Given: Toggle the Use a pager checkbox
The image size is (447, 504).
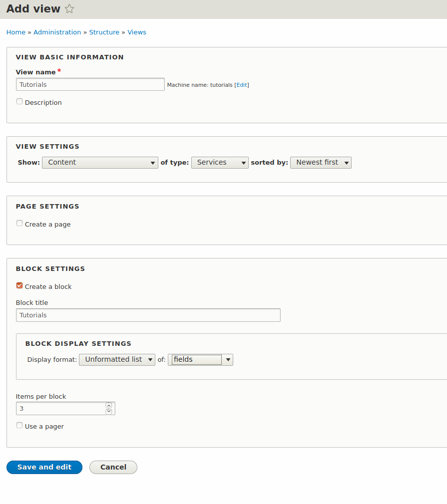Looking at the screenshot, I should (19, 426).
